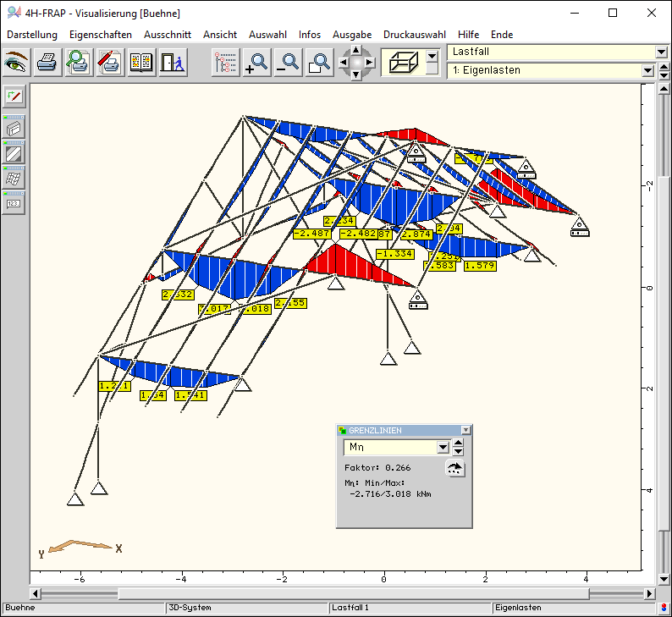Expand the Mη dropdown in Grenzlinien panel
This screenshot has width=672, height=617.
pos(442,448)
